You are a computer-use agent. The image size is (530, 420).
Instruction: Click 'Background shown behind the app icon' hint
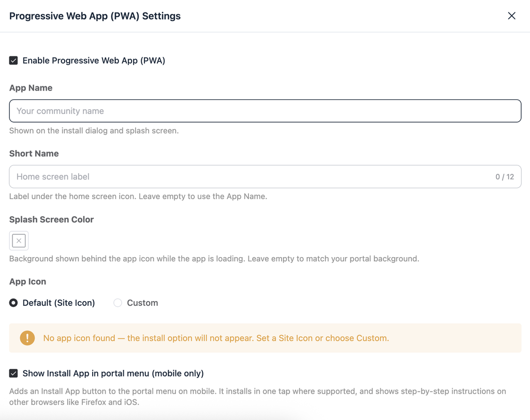214,259
